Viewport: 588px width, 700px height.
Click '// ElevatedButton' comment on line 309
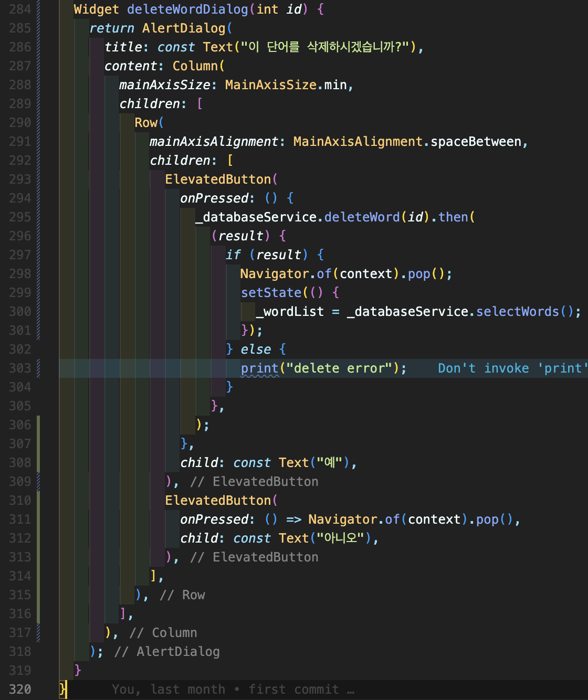click(254, 482)
